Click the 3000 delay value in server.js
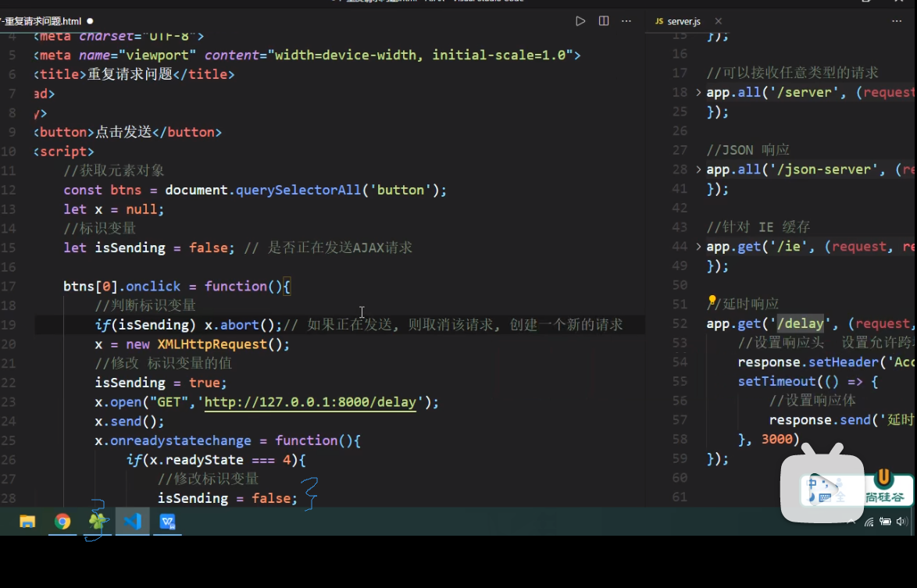Viewport: 917px width, 588px height. [x=776, y=440]
